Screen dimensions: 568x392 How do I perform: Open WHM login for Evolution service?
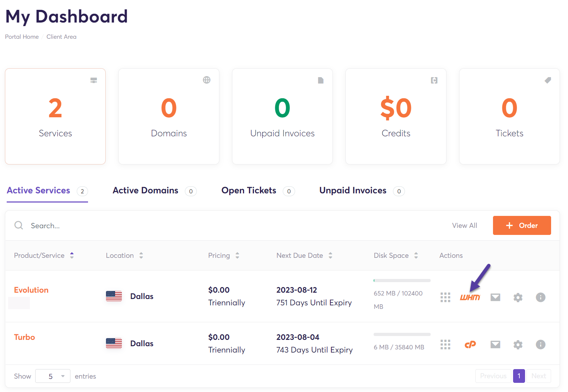pos(470,298)
